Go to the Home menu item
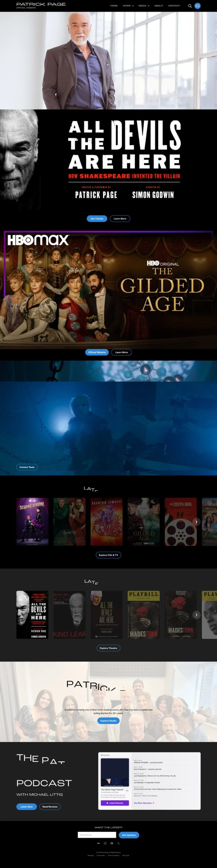The height and width of the screenshot is (868, 217). 114,6
